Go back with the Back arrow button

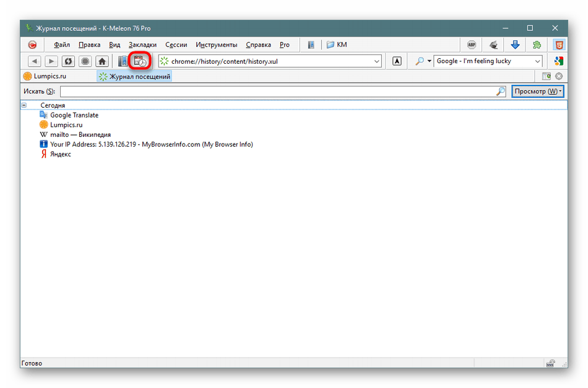(35, 61)
